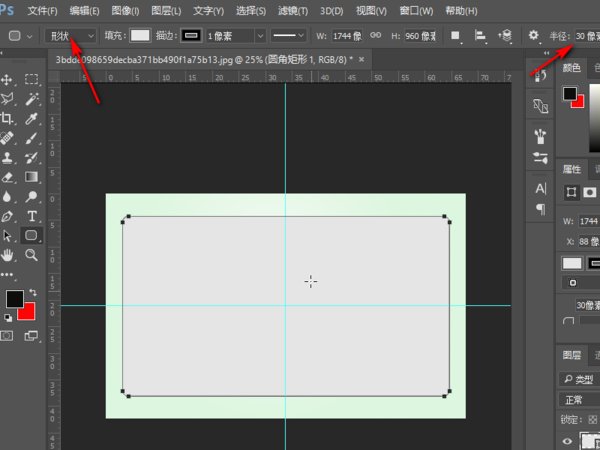Image resolution: width=600 pixels, height=450 pixels.
Task: Open the 正常 blend mode dropdown
Action: click(x=578, y=400)
